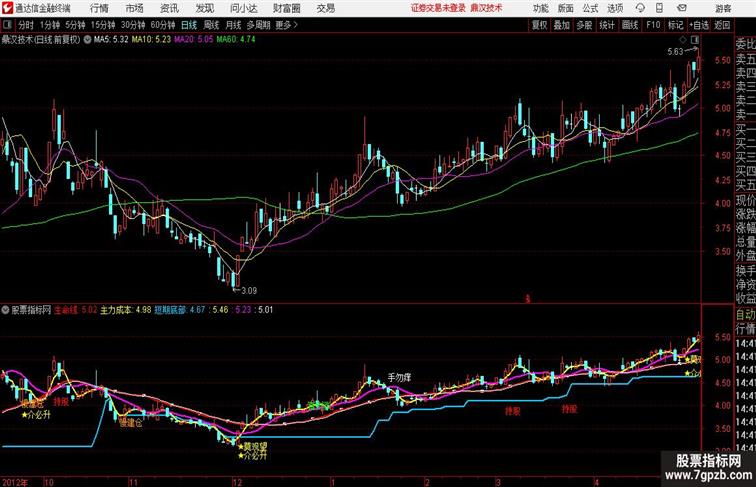Open the 公式 menu

tap(590, 8)
